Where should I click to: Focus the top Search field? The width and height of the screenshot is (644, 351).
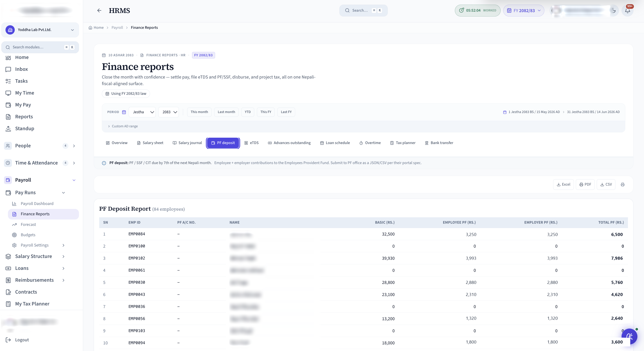[x=363, y=11]
